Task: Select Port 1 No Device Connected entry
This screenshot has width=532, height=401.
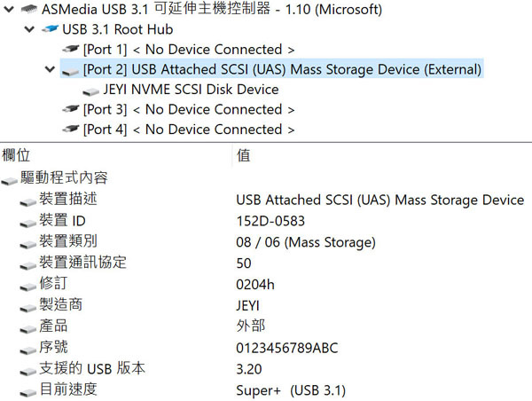Action: point(189,50)
